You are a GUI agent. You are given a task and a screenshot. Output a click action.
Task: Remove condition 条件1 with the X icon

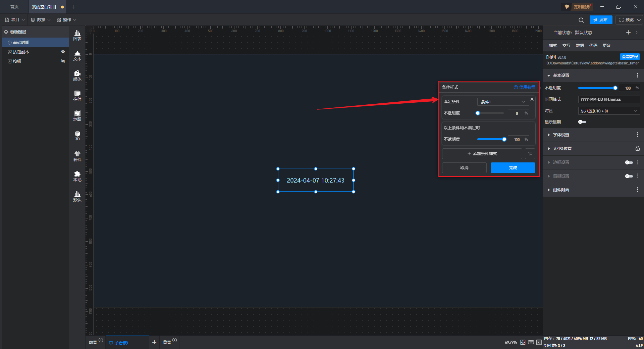[x=532, y=99]
